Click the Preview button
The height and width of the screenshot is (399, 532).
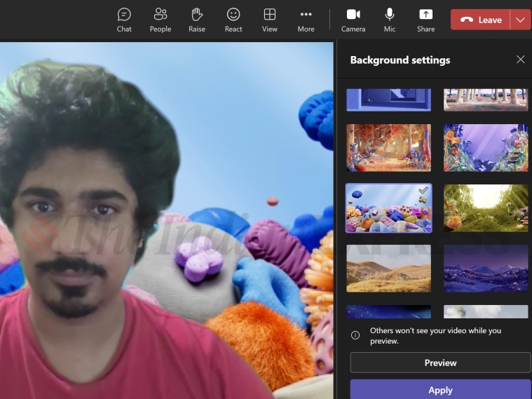440,363
